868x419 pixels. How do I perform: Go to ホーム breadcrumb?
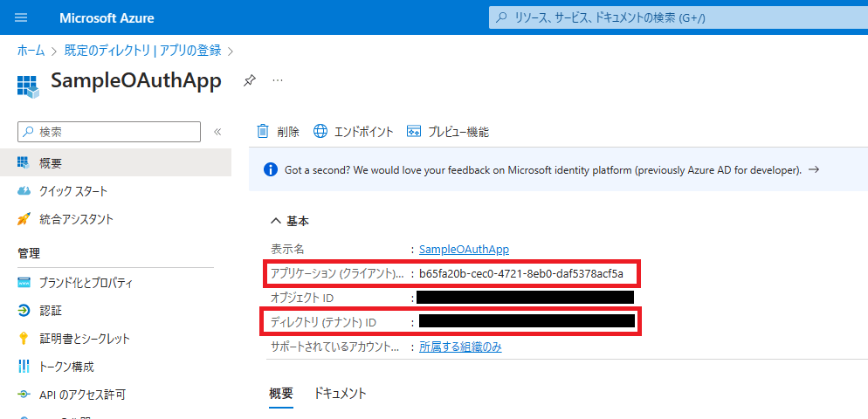pos(31,51)
